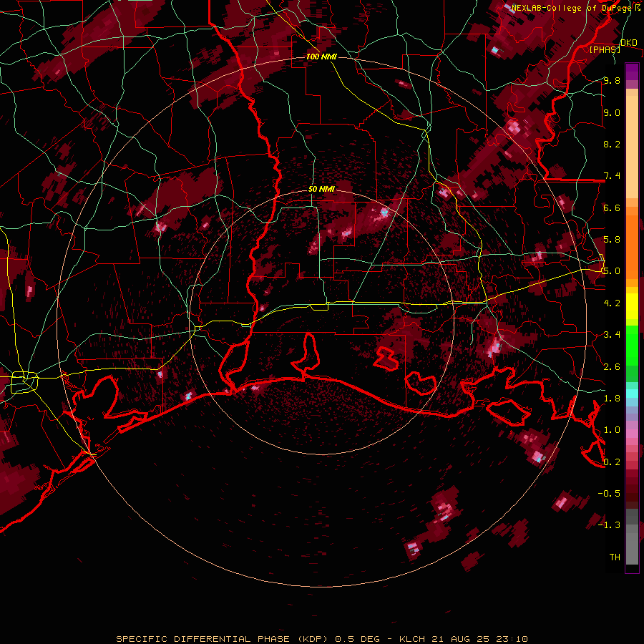
Task: Click the 0.2 scale value
Action: click(x=612, y=462)
